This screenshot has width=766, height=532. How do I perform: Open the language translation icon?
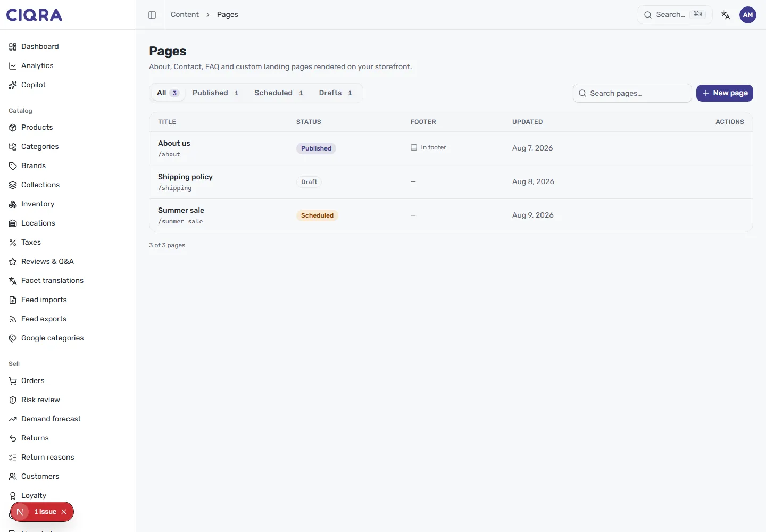726,15
